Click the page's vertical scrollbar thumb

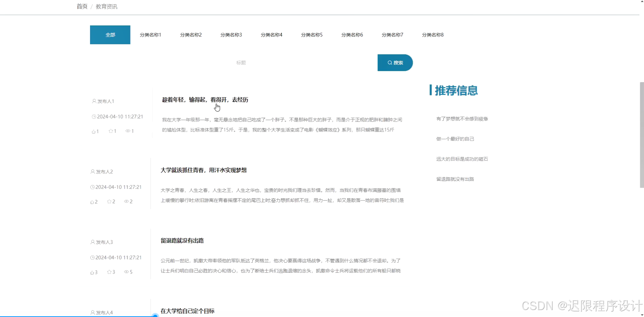click(642, 135)
